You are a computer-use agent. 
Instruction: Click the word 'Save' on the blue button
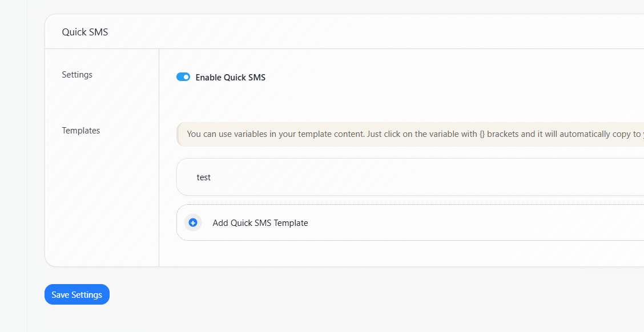(60, 295)
